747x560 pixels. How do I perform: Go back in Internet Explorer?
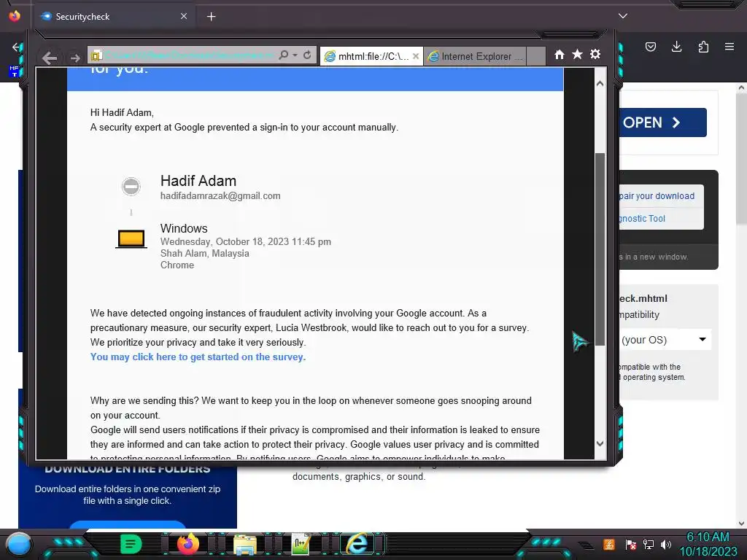[x=50, y=58]
